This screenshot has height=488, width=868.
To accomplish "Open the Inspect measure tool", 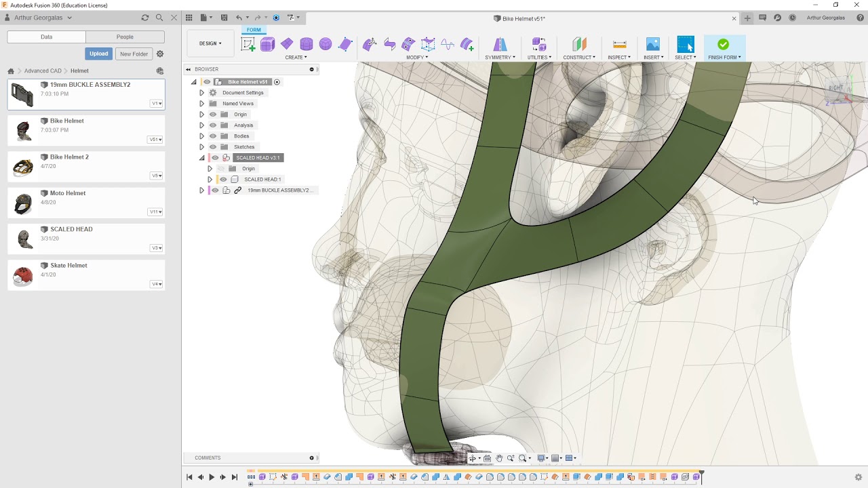I will (619, 45).
